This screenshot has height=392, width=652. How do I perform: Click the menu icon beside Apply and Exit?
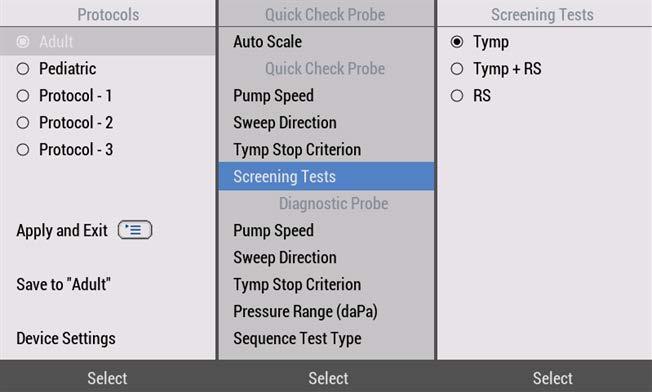(135, 230)
